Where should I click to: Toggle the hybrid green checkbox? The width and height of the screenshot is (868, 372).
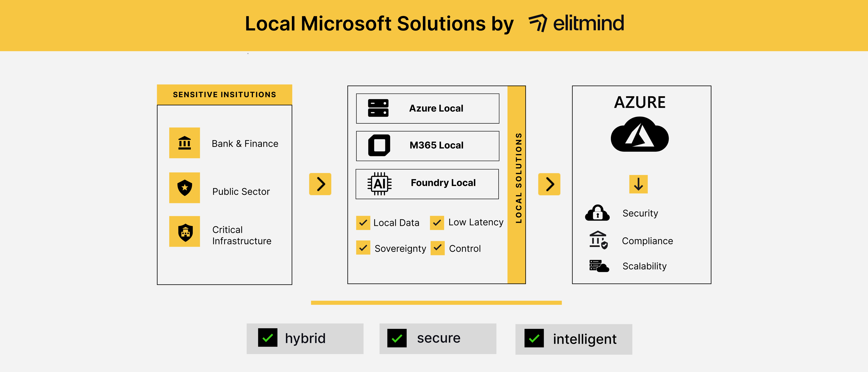pos(268,338)
